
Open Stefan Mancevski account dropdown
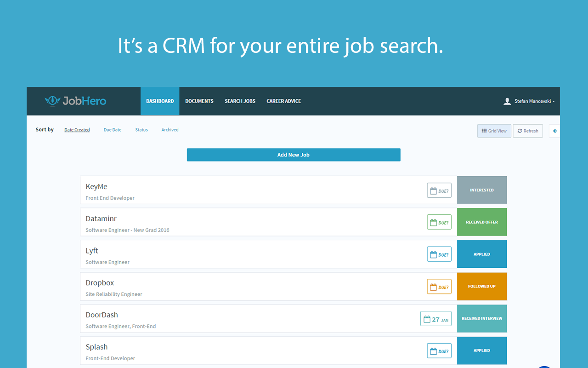click(x=534, y=101)
